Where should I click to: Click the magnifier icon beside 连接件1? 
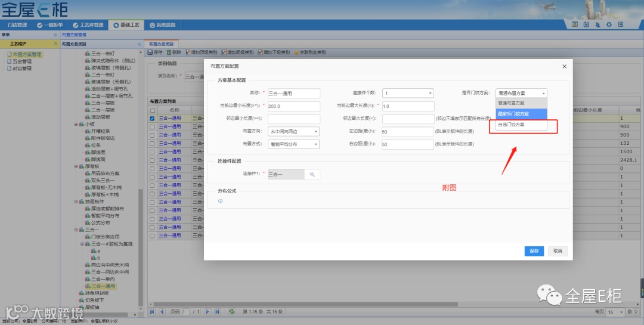(x=312, y=174)
